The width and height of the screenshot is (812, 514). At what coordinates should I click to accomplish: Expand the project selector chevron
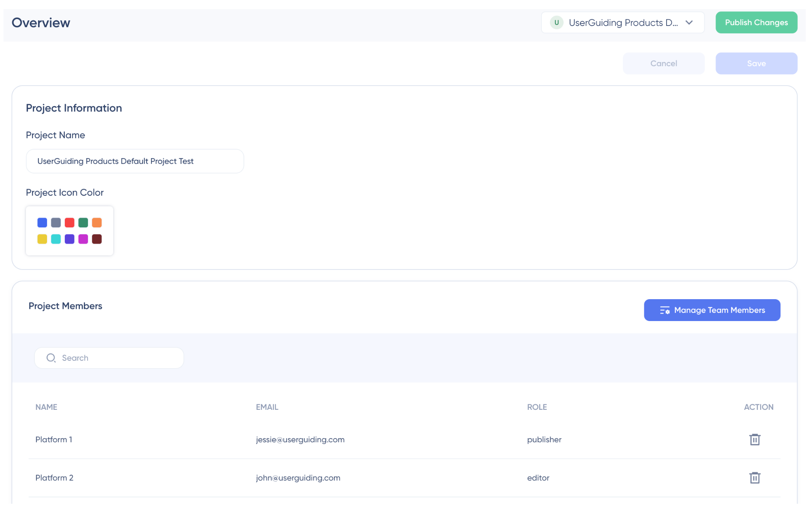(x=689, y=23)
